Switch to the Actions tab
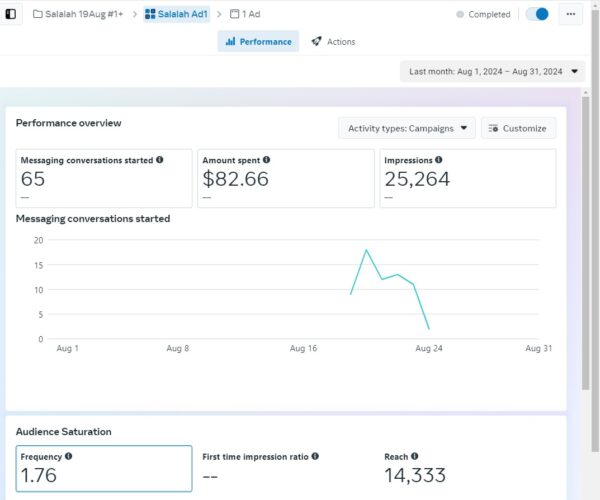 tap(333, 41)
